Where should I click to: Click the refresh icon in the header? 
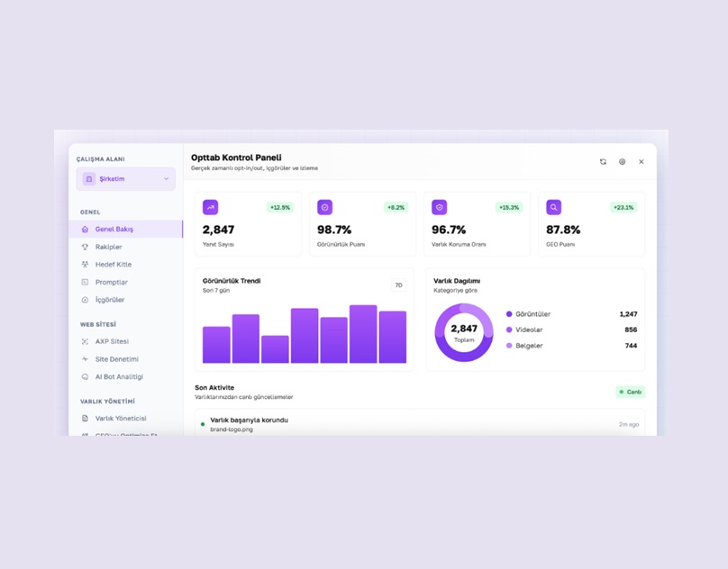[603, 161]
